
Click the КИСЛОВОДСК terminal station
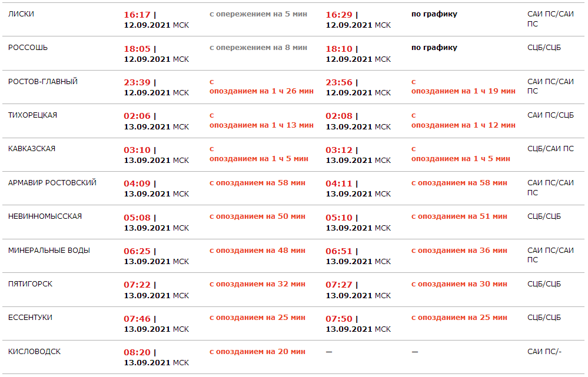click(x=35, y=352)
